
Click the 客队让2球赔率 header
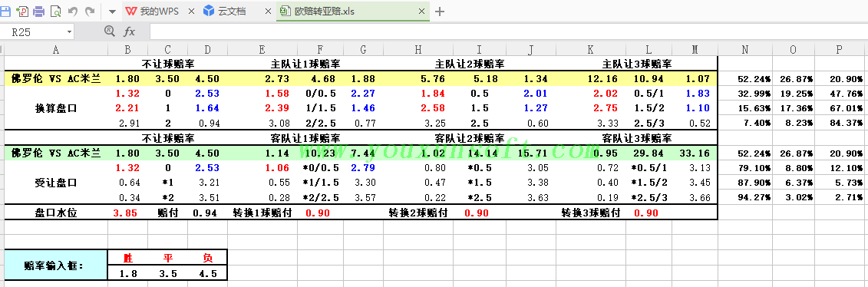470,138
